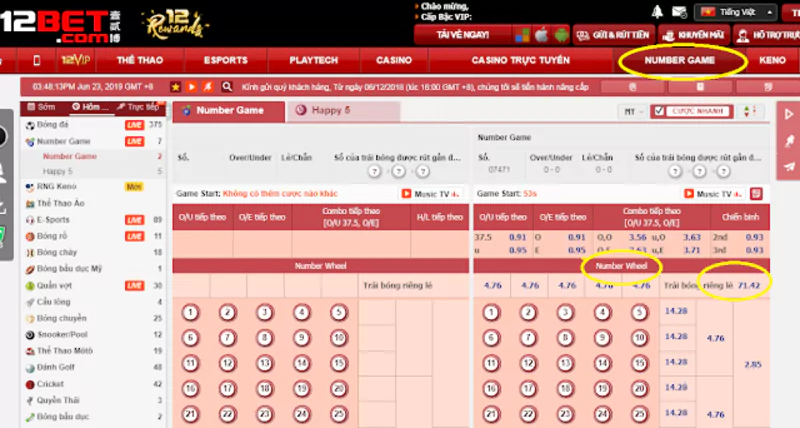Open the MY odds type dropdown
The height and width of the screenshot is (428, 800).
pyautogui.click(x=633, y=111)
